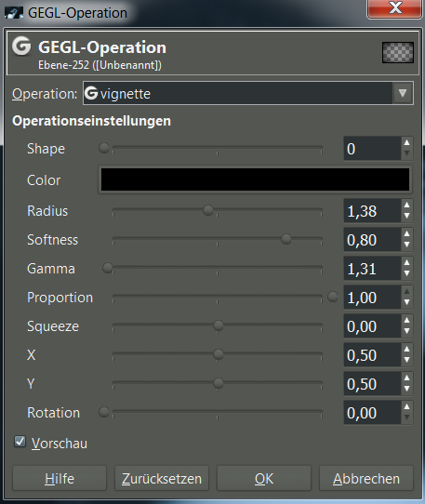The image size is (425, 504).
Task: Open the Operation dropdown arrow
Action: (x=403, y=93)
